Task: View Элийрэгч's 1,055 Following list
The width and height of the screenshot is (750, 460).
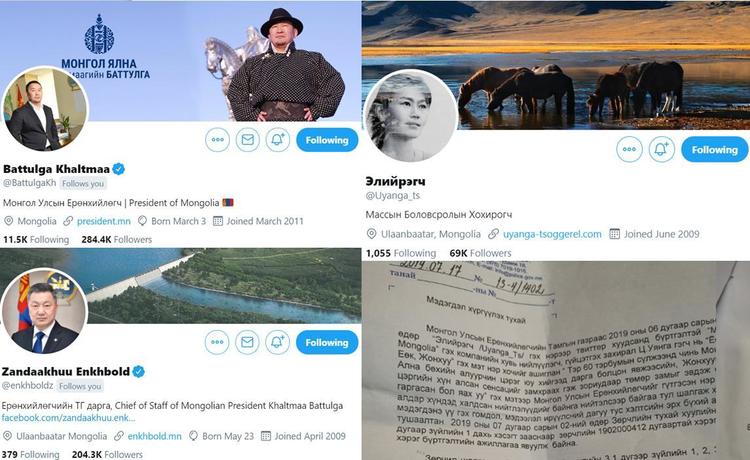Action: (401, 253)
